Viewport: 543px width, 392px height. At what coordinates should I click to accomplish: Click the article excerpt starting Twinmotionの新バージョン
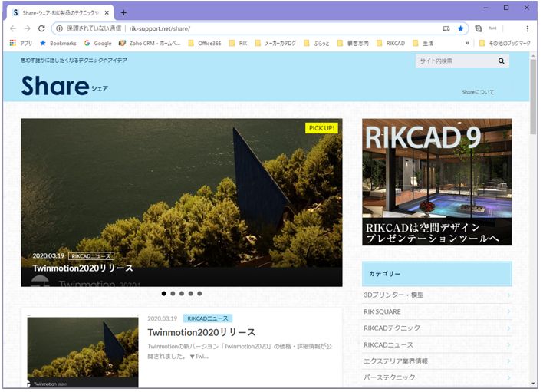coord(239,351)
